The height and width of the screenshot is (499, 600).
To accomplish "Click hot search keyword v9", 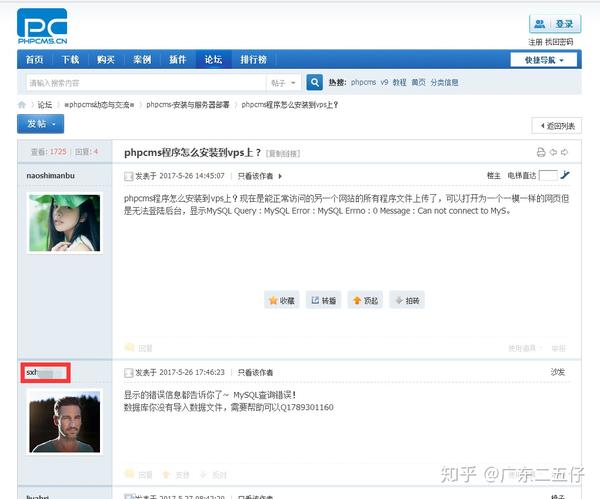I will tap(384, 82).
